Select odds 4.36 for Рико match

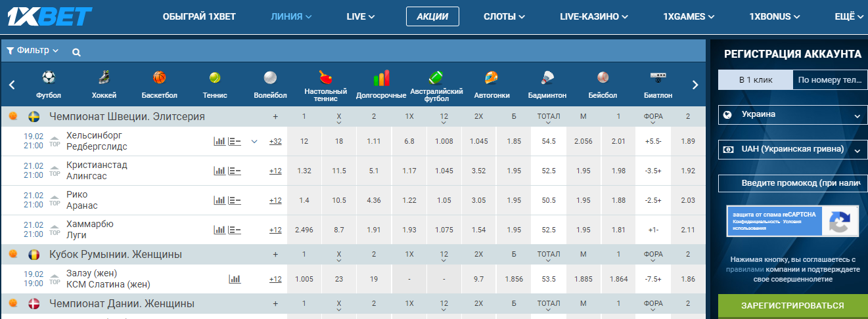(374, 200)
